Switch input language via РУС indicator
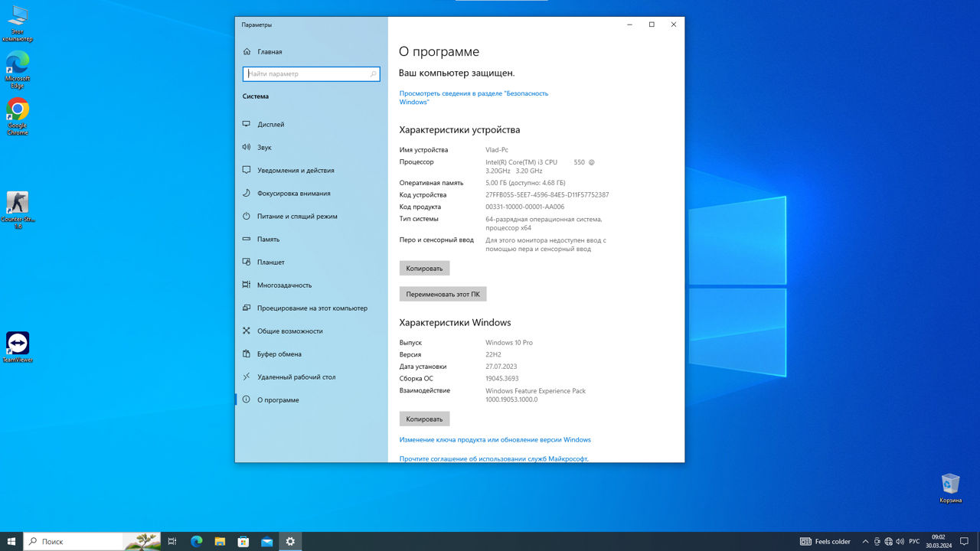 coord(914,541)
